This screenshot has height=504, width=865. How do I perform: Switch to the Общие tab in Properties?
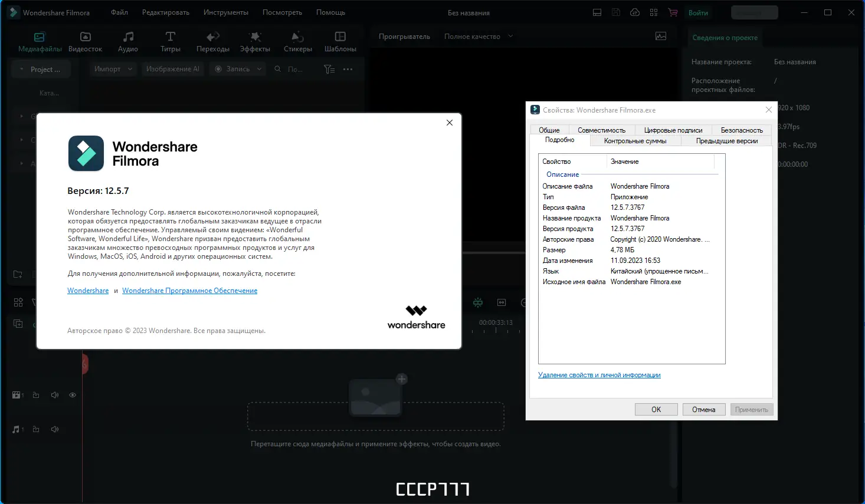[x=549, y=130]
